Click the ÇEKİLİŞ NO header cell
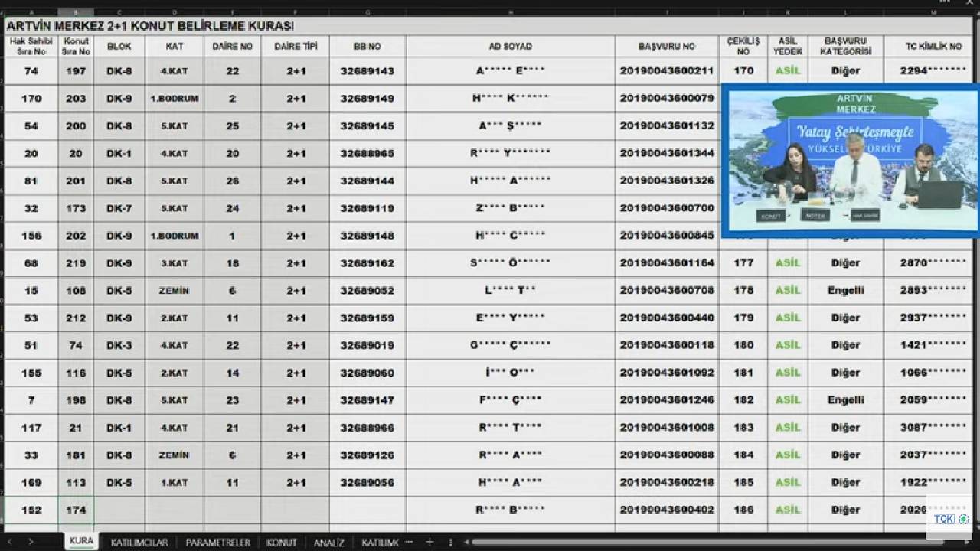The height and width of the screenshot is (551, 980). [x=743, y=46]
